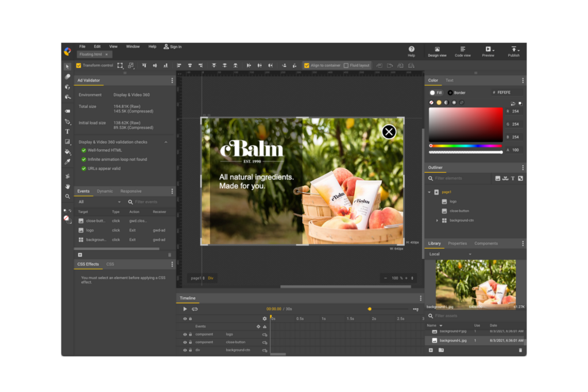588x392 pixels.
Task: Add a new event with plus icon
Action: point(80,255)
